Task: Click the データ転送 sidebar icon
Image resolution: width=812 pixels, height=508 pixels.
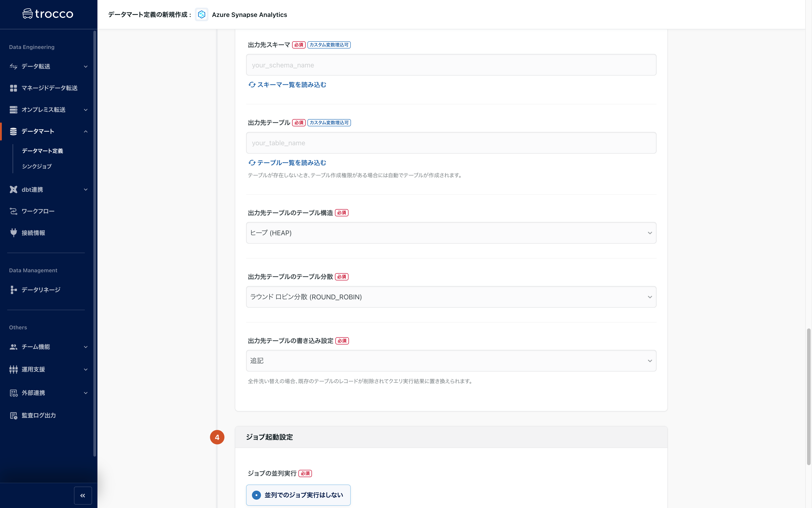Action: point(13,66)
